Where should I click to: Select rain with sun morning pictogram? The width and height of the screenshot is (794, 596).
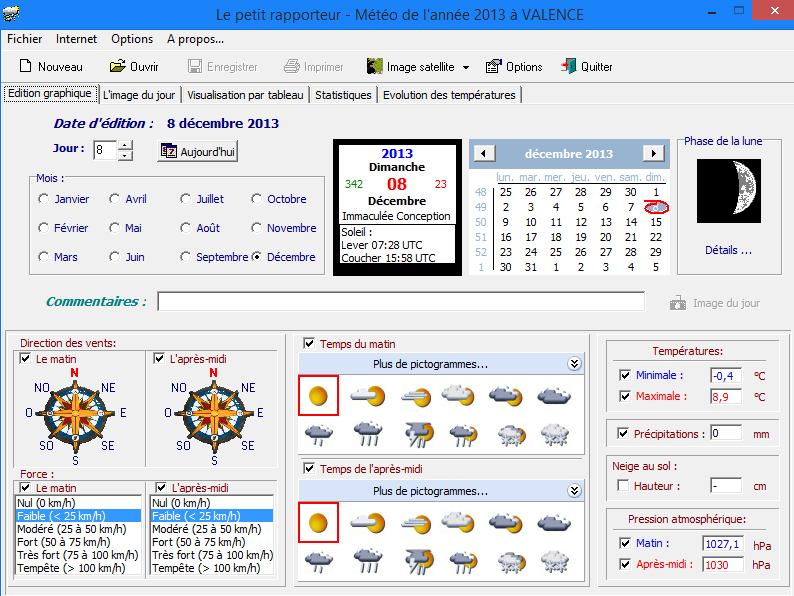463,435
